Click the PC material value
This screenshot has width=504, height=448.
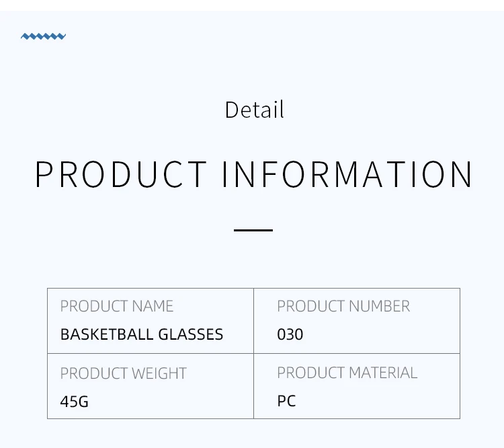point(286,401)
